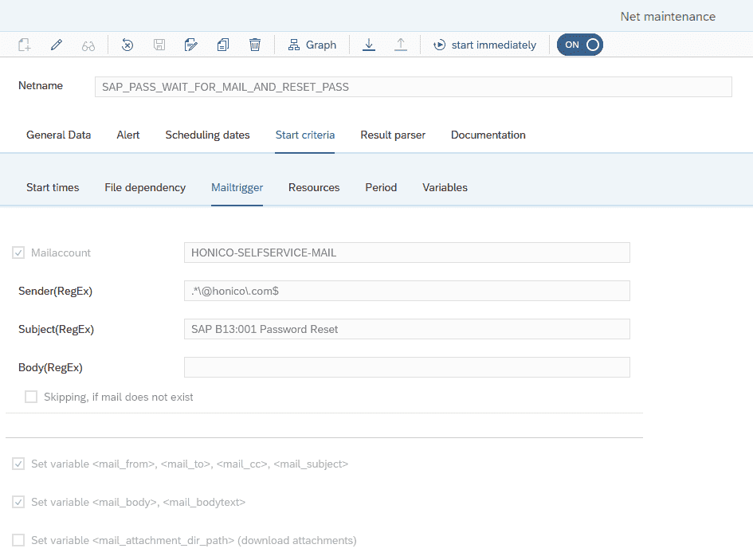Click the upload arrow icon

click(401, 45)
